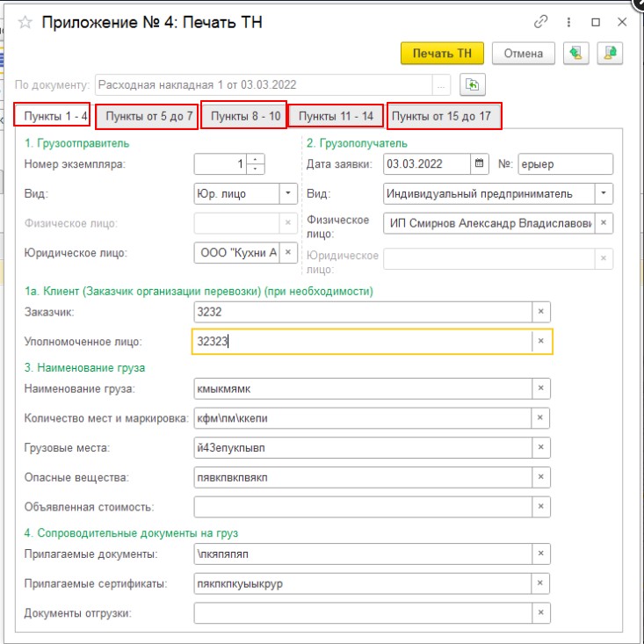
Task: Click the empty Объявленная стоимость input
Action: tap(363, 507)
